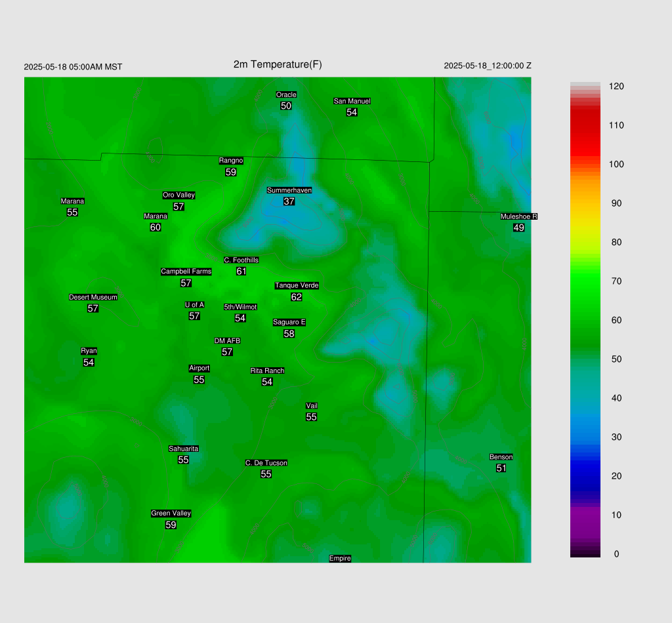Image resolution: width=672 pixels, height=623 pixels.
Task: Click the 5th/Wilmot station label
Action: 240,307
